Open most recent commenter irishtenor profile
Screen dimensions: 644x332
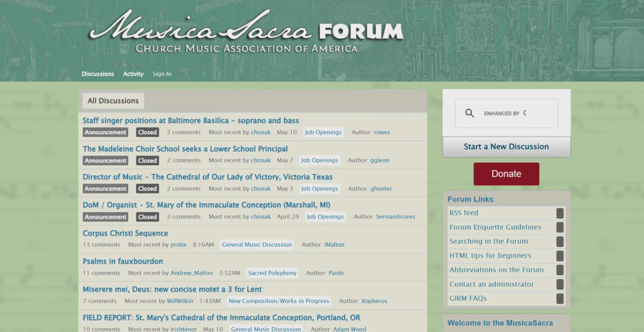coord(183,329)
